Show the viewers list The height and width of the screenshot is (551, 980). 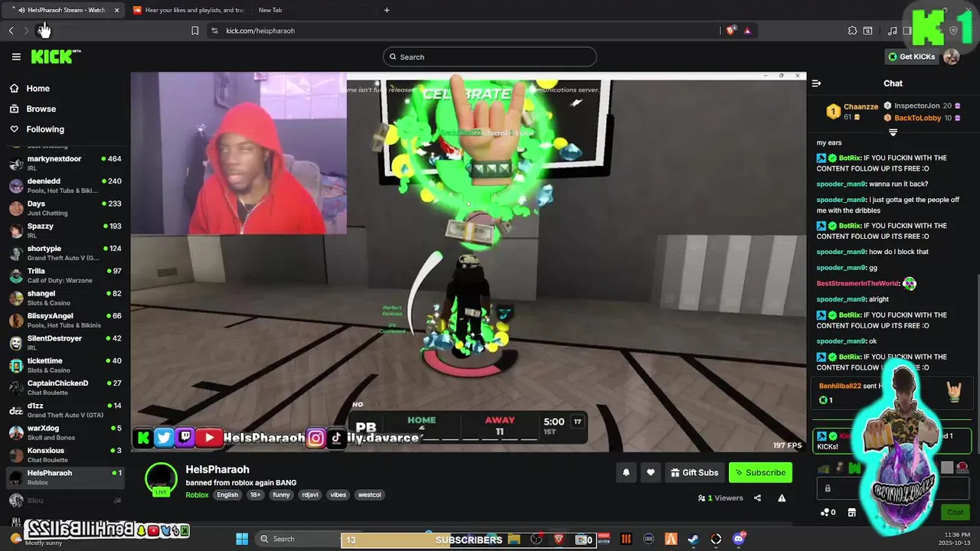tap(720, 498)
